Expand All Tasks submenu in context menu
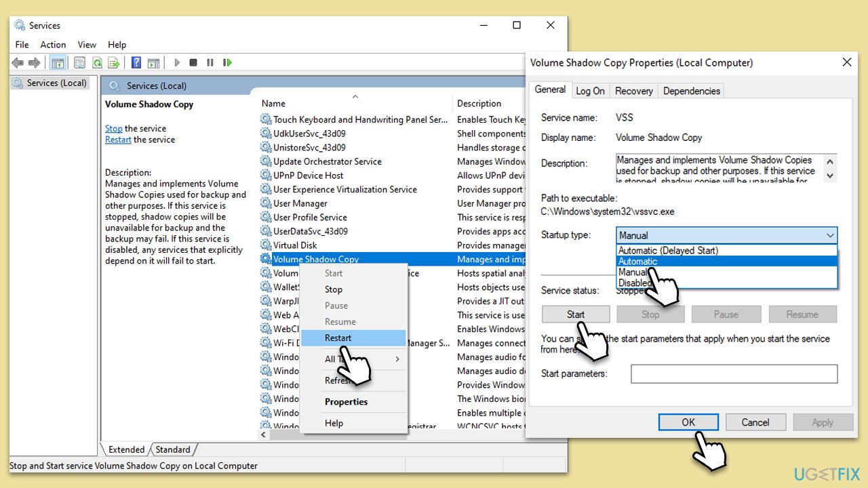 pyautogui.click(x=353, y=359)
